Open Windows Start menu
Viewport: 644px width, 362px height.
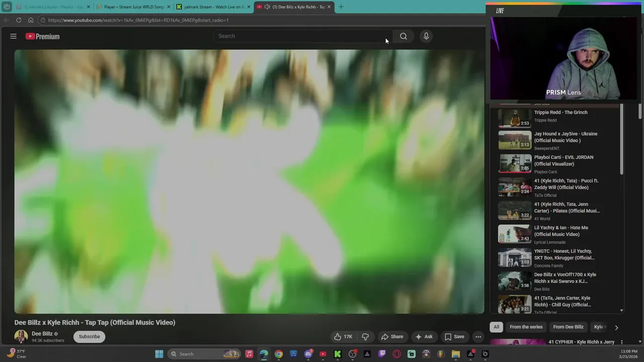159,354
